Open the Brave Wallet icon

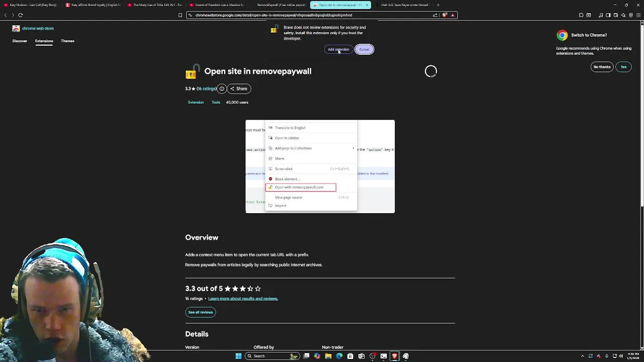tap(616, 15)
